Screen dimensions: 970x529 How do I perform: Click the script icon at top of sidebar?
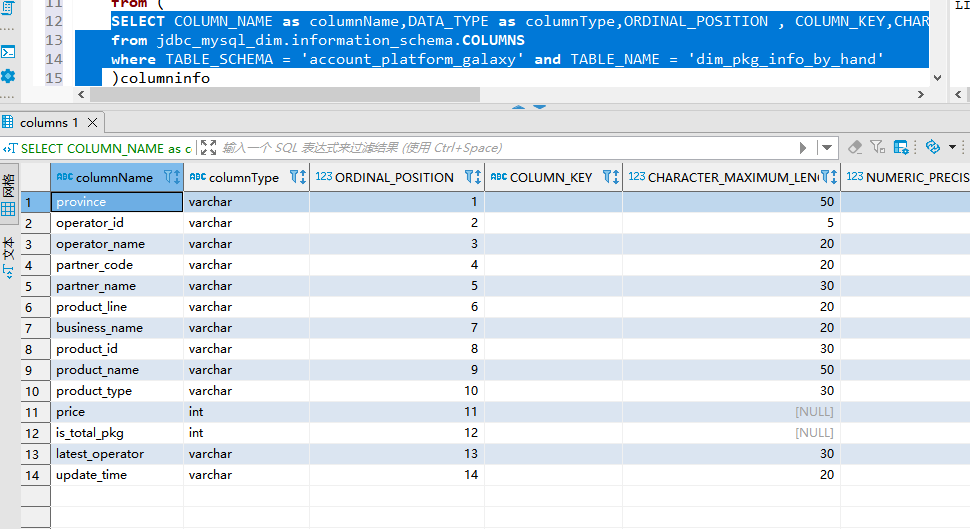pyautogui.click(x=8, y=7)
